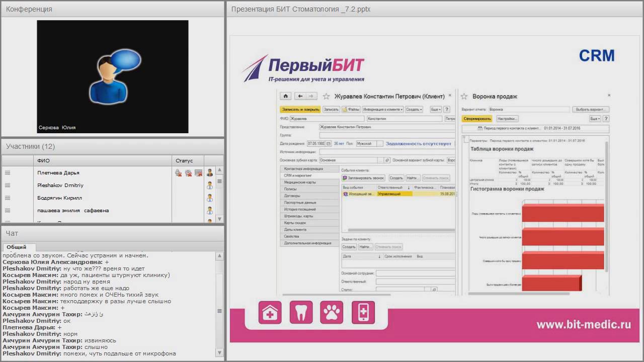Click participants list scroll-down arrow
644x362 pixels.
[219, 219]
